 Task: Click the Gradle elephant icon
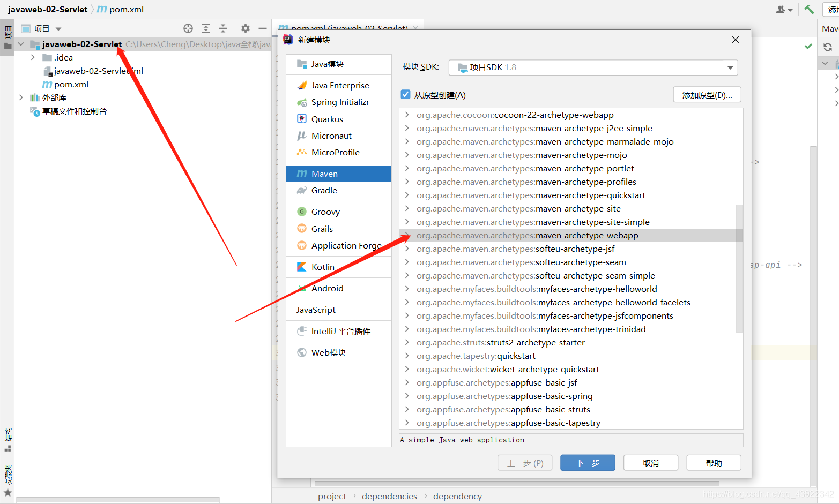point(302,190)
